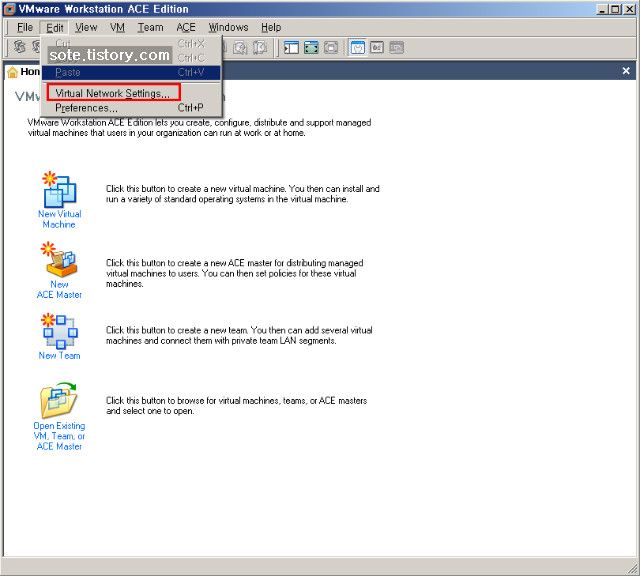The width and height of the screenshot is (640, 576).
Task: Click the New Virtual Machine icon
Action: 60,190
